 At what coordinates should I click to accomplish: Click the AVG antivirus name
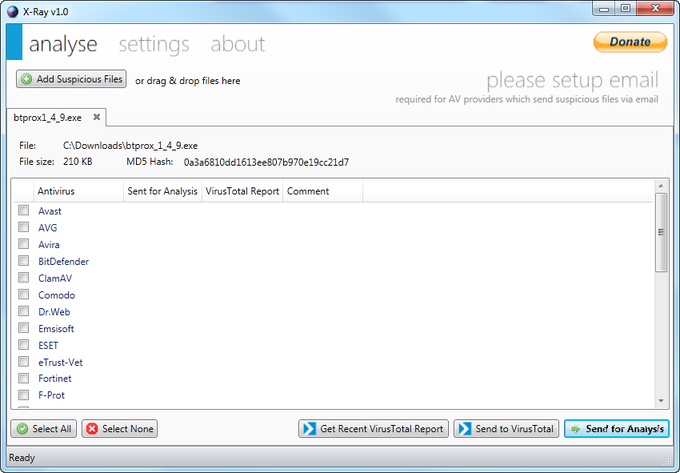point(48,228)
